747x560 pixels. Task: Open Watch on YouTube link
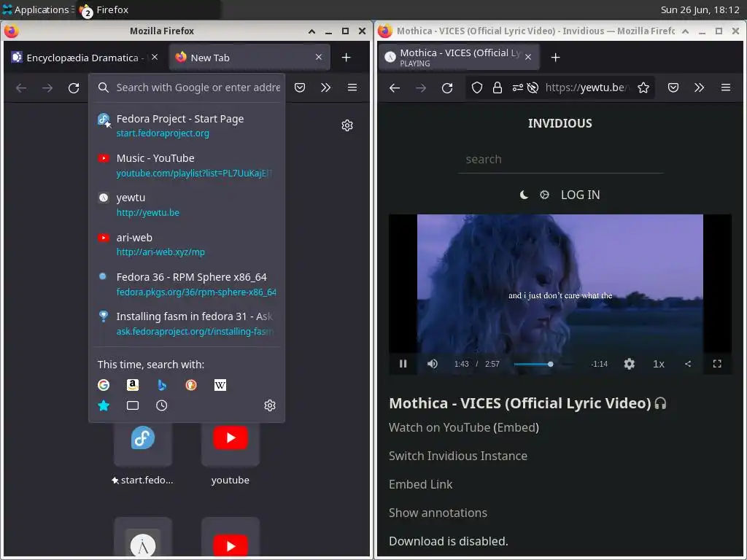[x=440, y=427]
